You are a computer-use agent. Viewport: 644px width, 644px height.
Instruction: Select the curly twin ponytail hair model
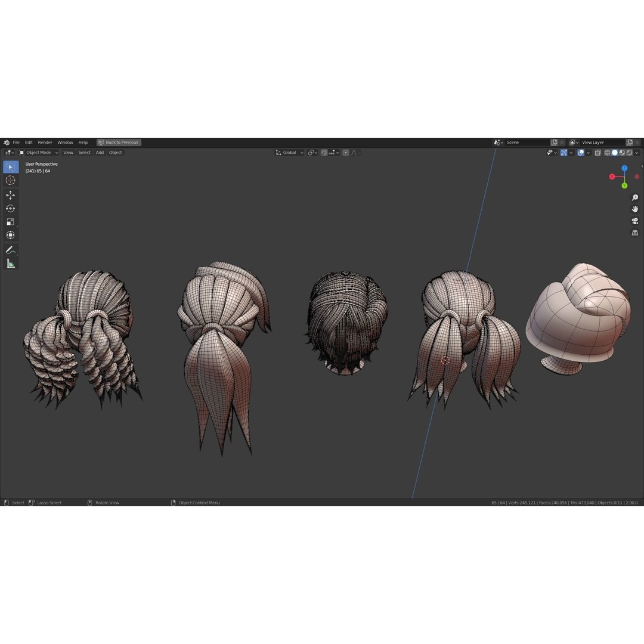[x=82, y=339]
